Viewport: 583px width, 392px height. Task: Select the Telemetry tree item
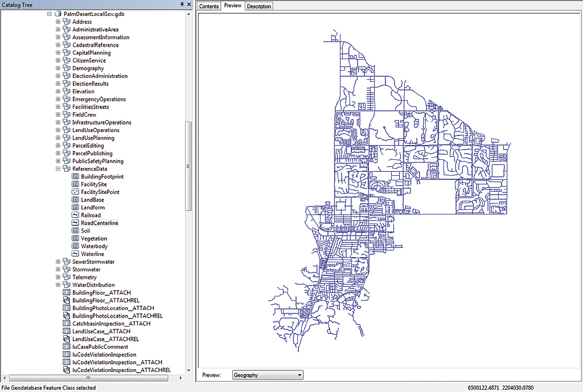click(x=84, y=277)
